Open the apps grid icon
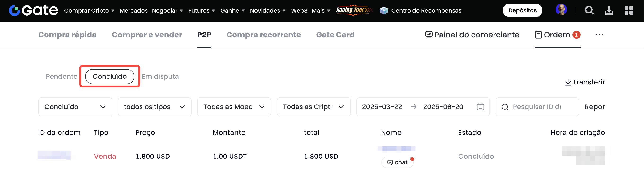 tap(628, 10)
